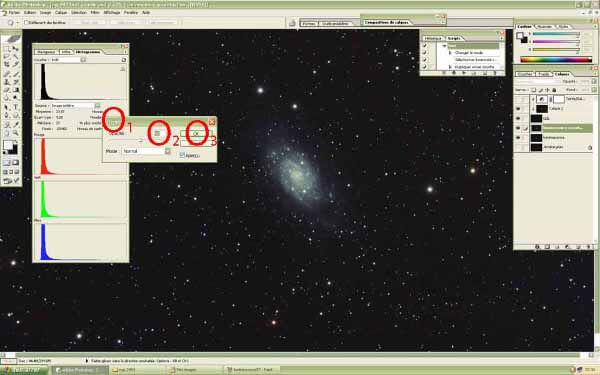The height and width of the screenshot is (375, 600).
Task: Click the color spectrum ramp in Couleur panel
Action: [x=556, y=59]
